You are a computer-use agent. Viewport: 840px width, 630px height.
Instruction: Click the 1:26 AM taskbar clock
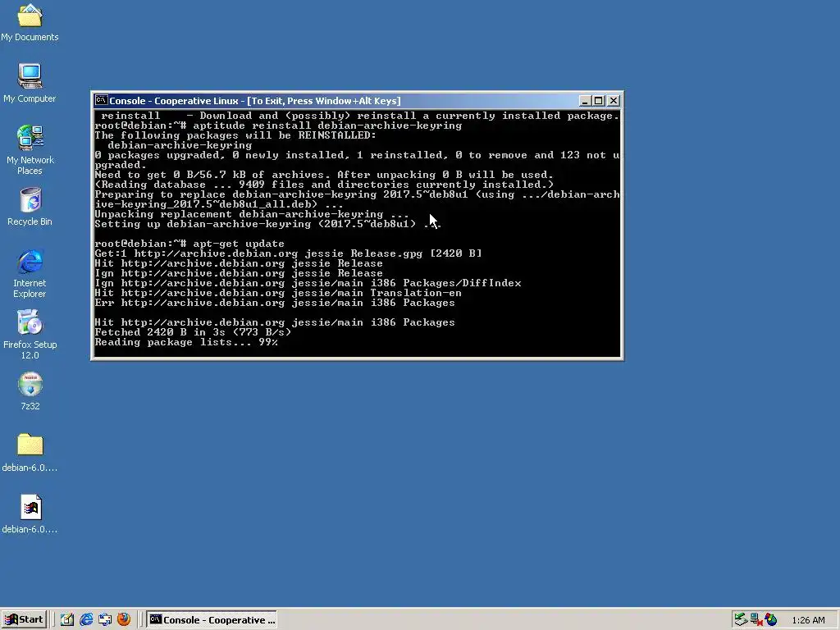point(808,620)
